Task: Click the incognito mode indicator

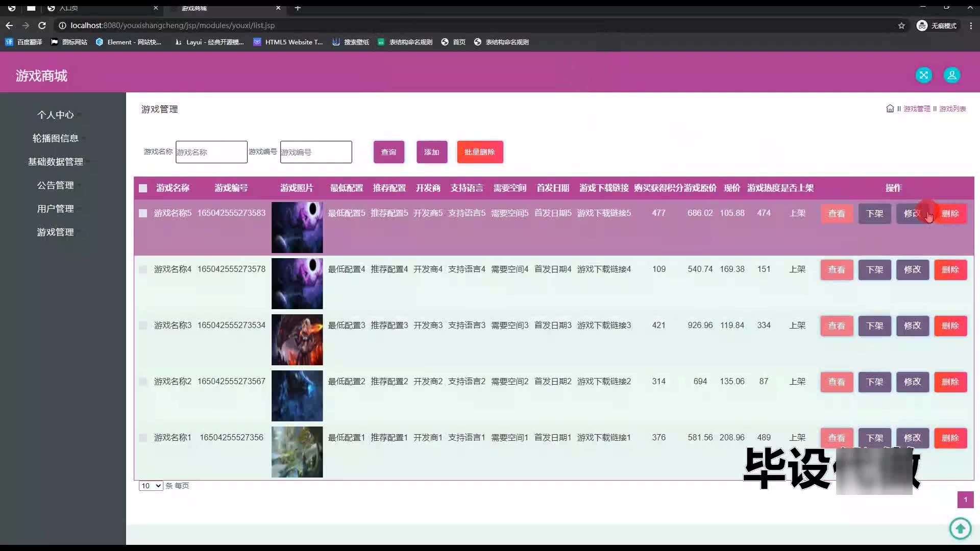Action: pos(937,26)
